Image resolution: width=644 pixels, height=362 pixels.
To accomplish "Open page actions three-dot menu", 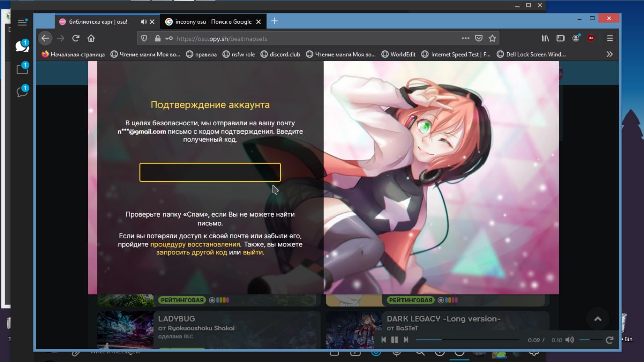I will click(466, 38).
